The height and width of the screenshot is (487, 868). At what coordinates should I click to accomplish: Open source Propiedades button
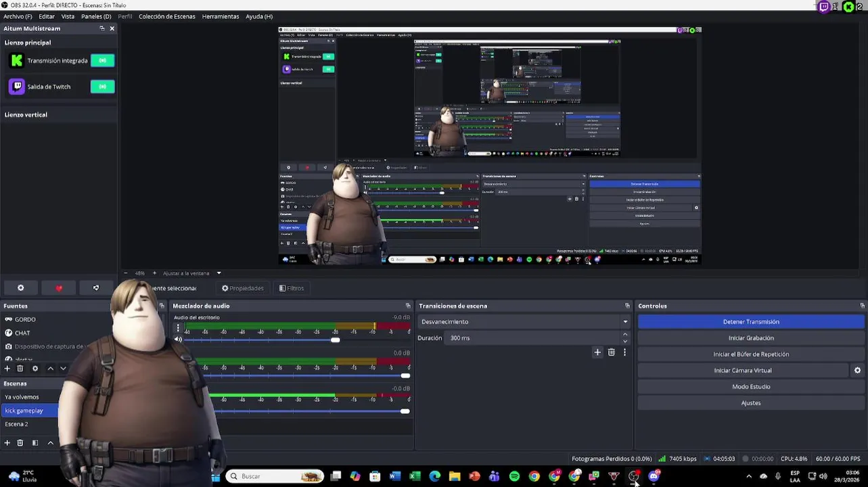click(x=243, y=288)
